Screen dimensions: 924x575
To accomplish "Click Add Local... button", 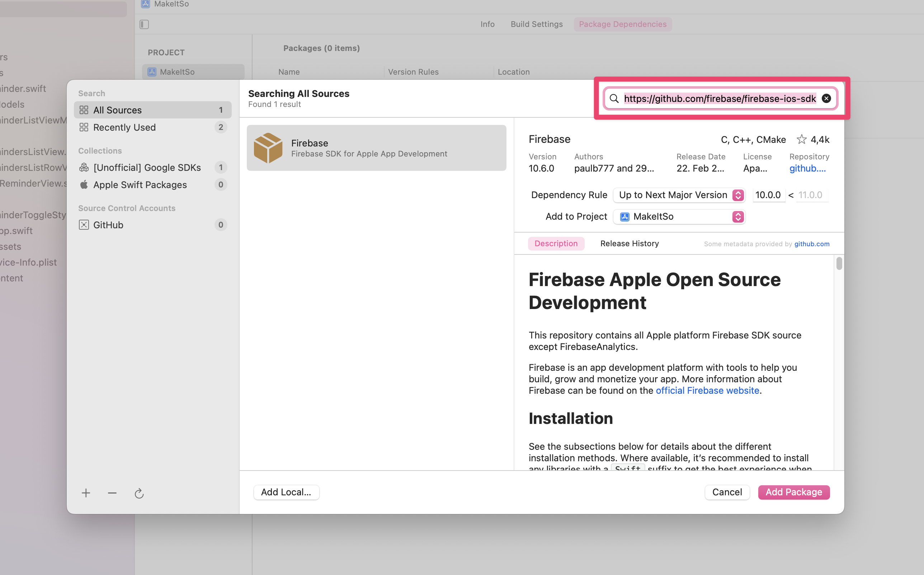I will [286, 492].
